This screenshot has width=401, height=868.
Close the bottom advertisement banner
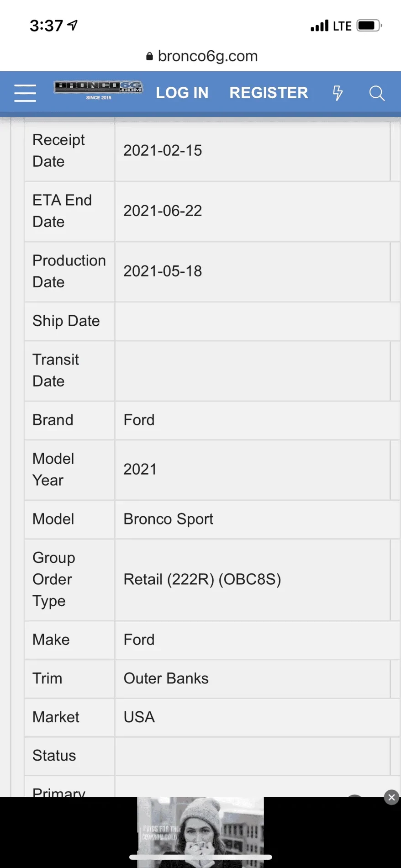tap(391, 797)
